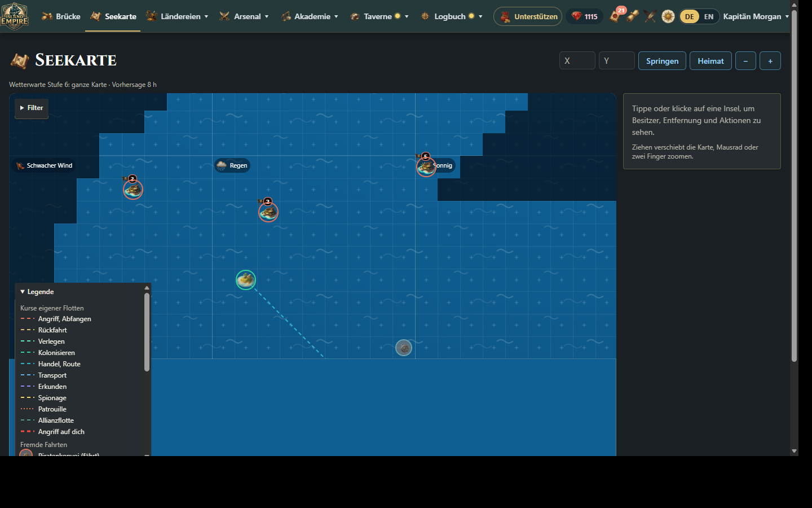The image size is (812, 508).
Task: Click 'Kolonisieren' legend entry
Action: click(x=47, y=353)
